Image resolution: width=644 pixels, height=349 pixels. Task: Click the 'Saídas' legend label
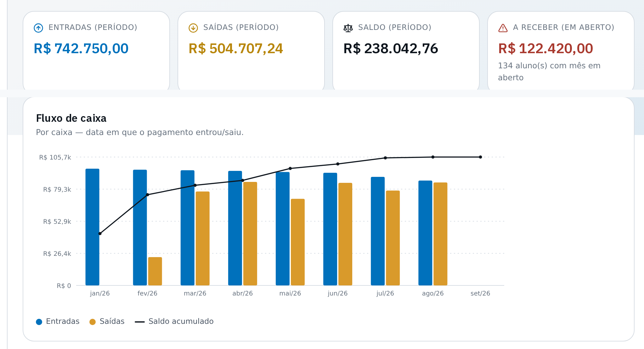click(112, 321)
